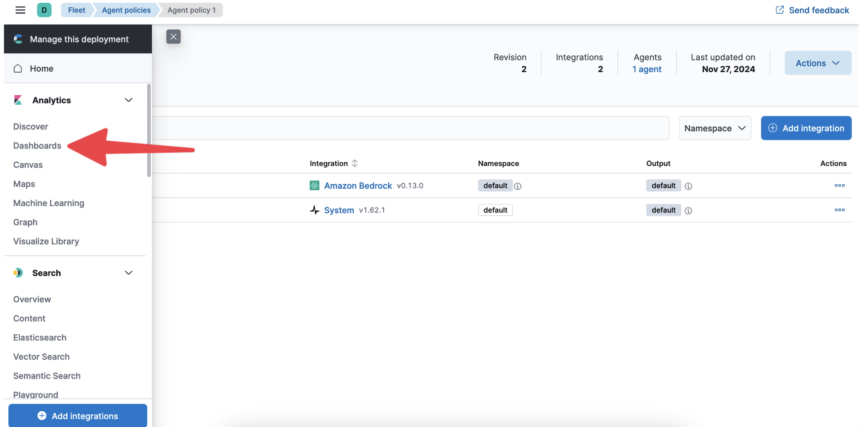Navigate to Canvas
The image size is (868, 427).
(28, 165)
